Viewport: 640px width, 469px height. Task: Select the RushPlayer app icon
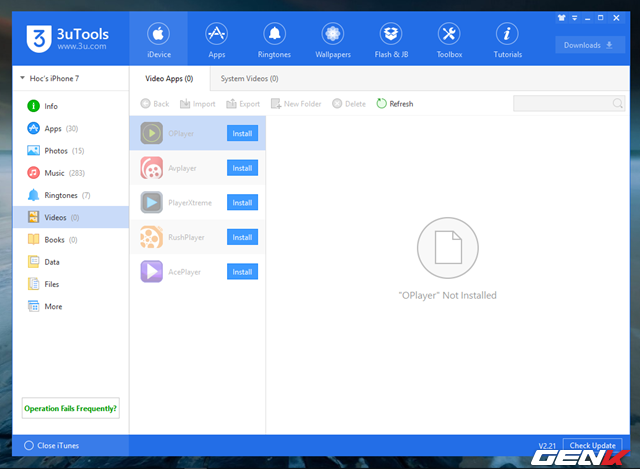[x=151, y=237]
